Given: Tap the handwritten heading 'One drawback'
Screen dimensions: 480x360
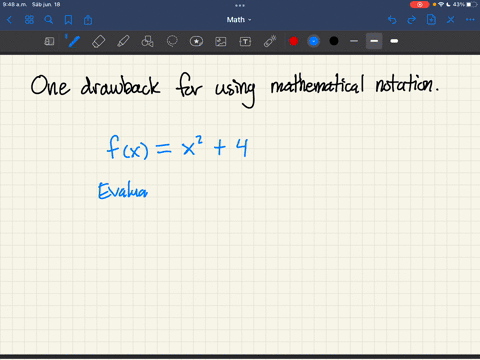Looking at the screenshot, I should (95, 86).
